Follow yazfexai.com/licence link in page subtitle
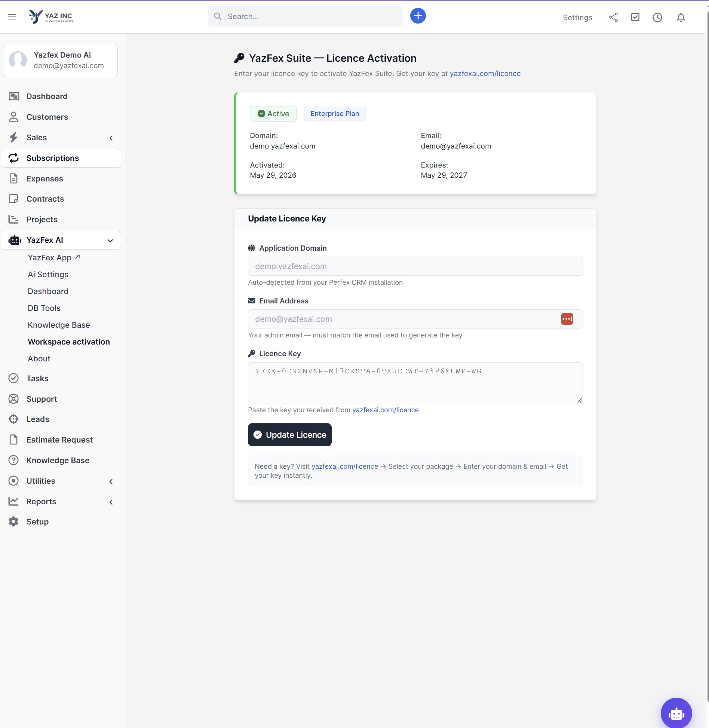Screen dimensions: 709x728 point(485,74)
